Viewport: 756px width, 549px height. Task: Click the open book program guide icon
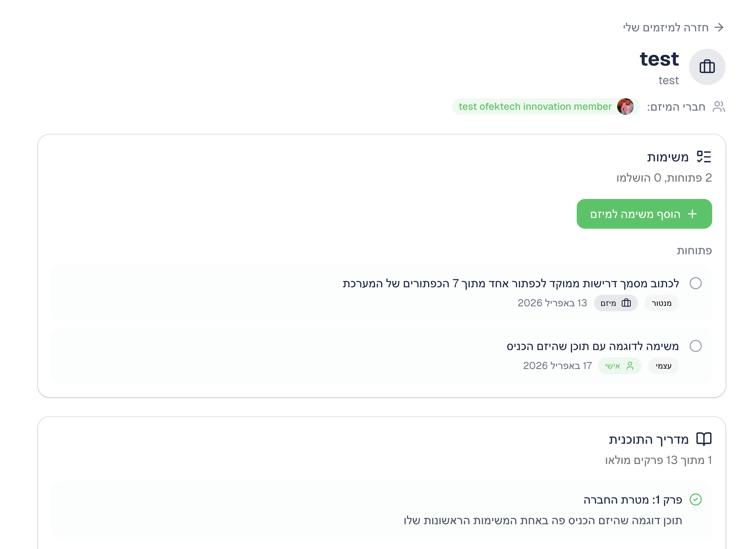point(704,439)
